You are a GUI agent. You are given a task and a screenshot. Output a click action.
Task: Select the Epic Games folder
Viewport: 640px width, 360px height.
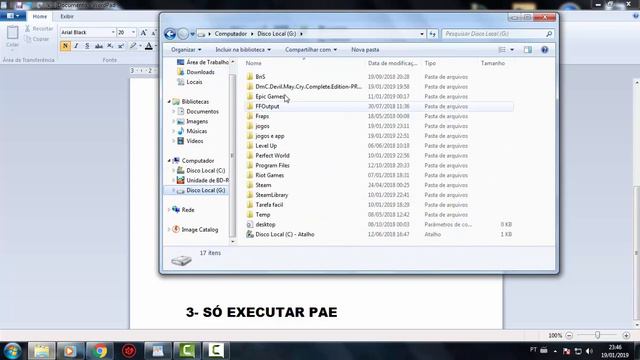pos(270,97)
